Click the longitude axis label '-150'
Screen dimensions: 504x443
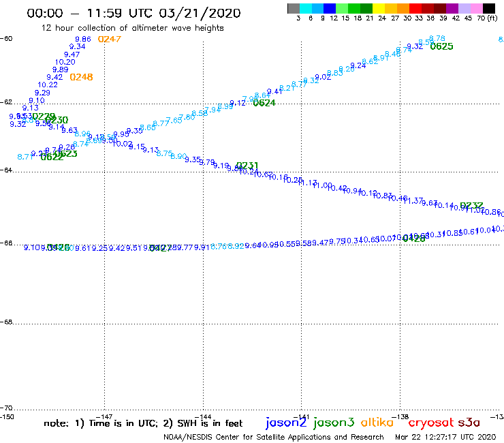click(x=7, y=417)
